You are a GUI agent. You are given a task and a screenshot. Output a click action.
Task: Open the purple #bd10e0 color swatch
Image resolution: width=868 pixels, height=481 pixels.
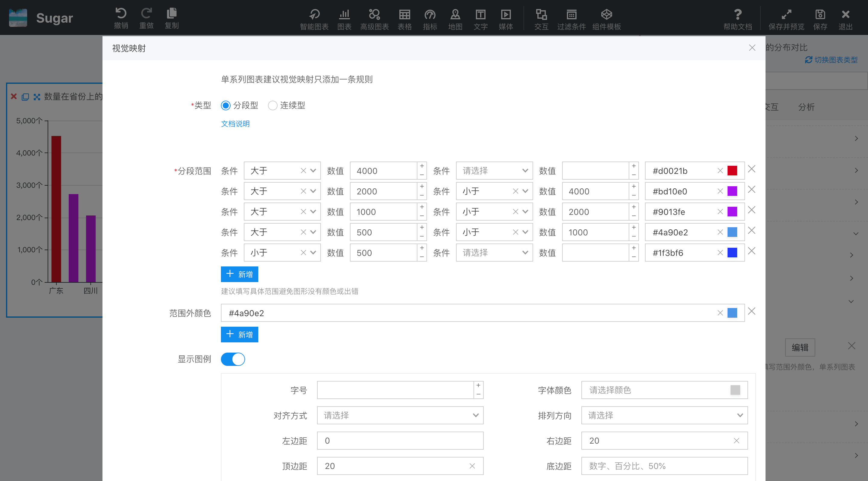click(x=732, y=191)
